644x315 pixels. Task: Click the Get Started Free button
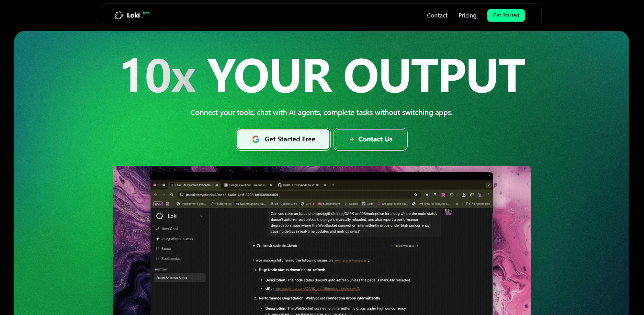283,139
